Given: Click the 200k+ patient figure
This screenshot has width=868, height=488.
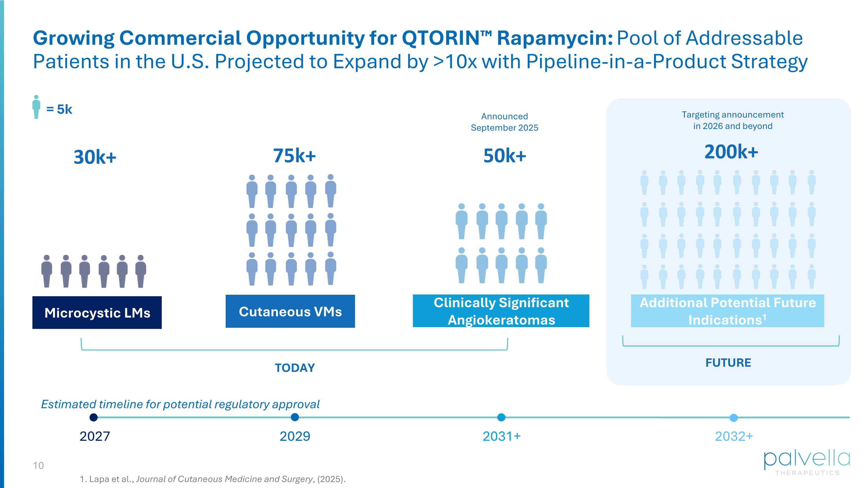Looking at the screenshot, I should tap(731, 152).
